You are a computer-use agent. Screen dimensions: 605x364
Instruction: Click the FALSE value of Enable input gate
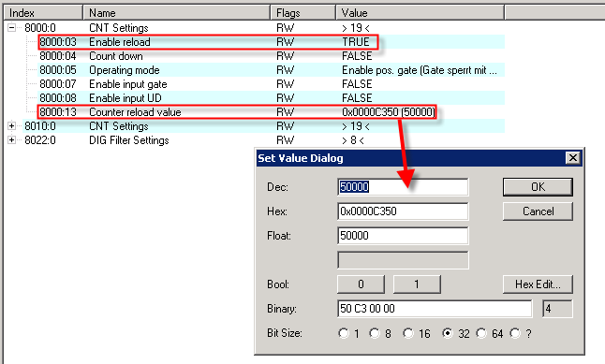click(357, 83)
